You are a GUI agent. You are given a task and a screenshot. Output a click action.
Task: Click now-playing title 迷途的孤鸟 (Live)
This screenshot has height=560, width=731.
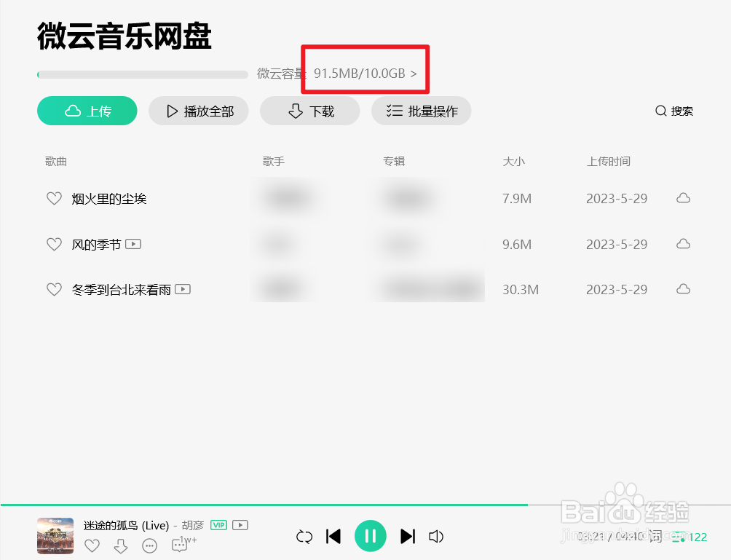127,526
